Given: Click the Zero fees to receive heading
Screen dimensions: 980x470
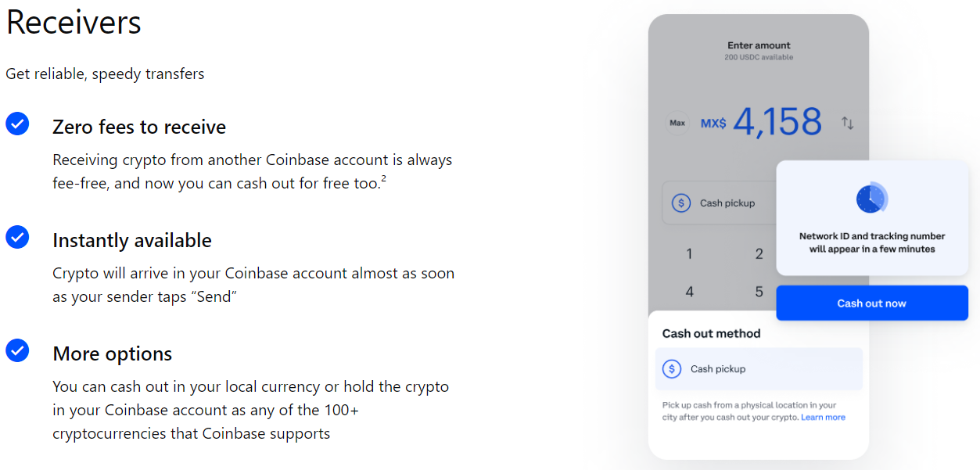Looking at the screenshot, I should pos(139,127).
